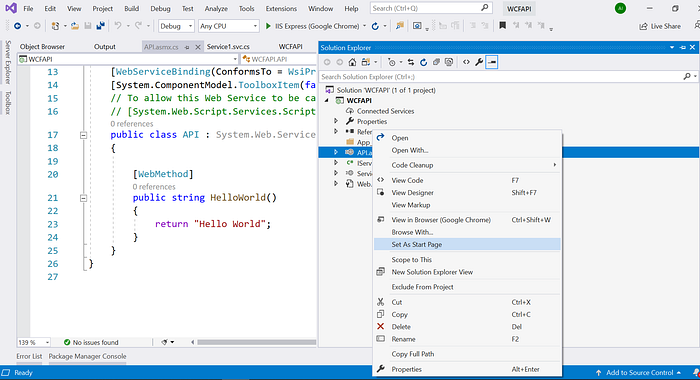Click the Visual Studio logo icon
The image size is (700, 380).
click(x=11, y=8)
